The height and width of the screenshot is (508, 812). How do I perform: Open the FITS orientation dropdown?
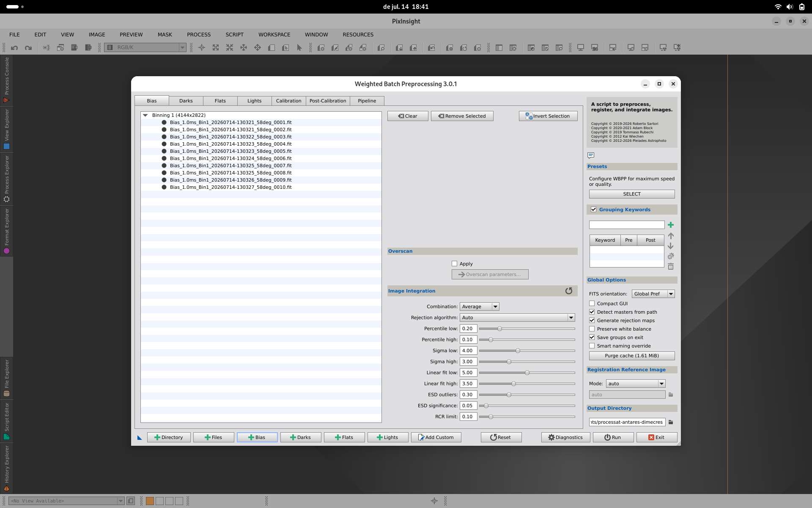tap(653, 294)
